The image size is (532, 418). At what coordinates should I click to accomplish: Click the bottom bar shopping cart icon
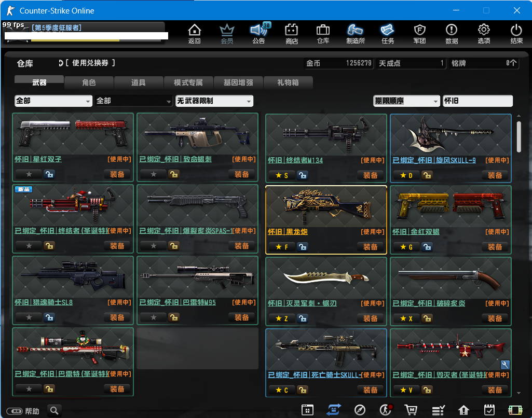(411, 410)
